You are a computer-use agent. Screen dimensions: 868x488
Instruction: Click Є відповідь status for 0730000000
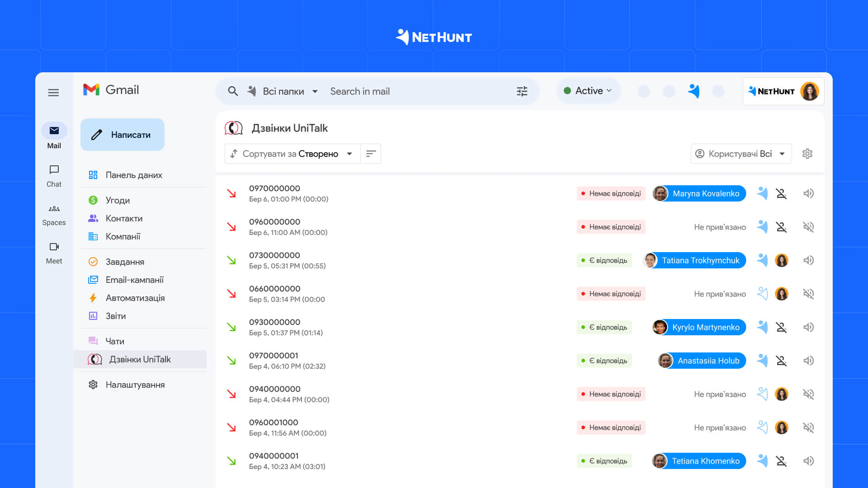[x=604, y=260]
